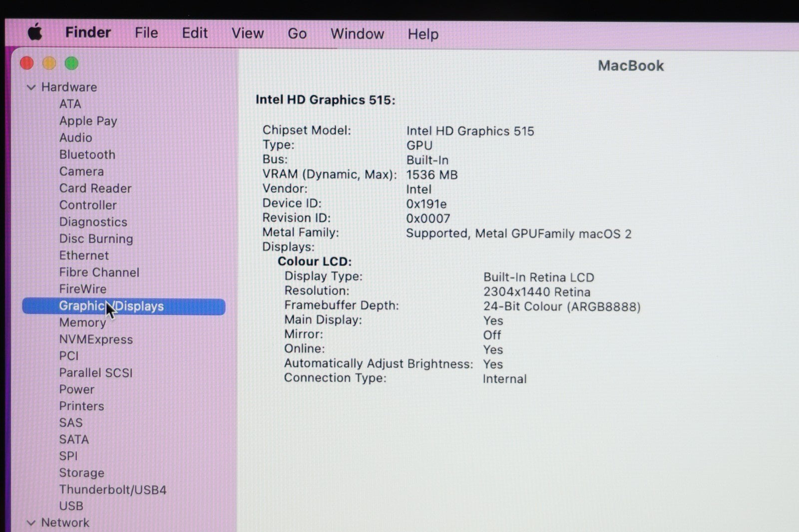799x532 pixels.
Task: Open the Window menu
Action: [357, 34]
